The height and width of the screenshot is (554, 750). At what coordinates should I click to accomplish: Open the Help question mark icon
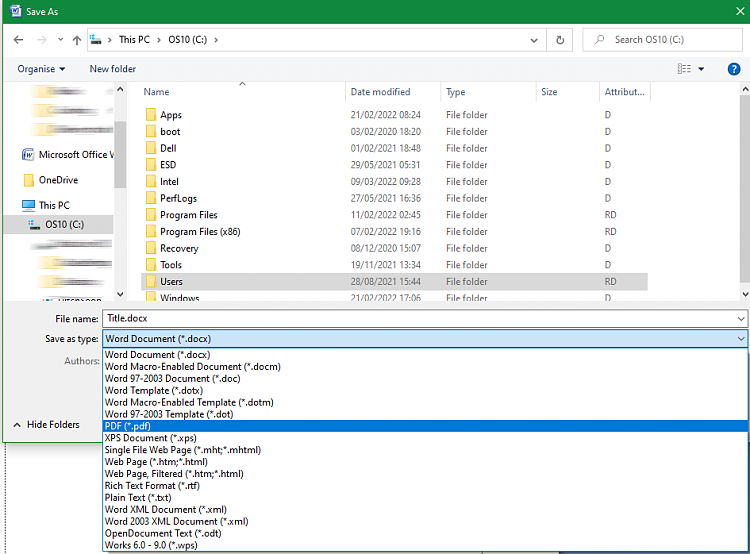(734, 69)
